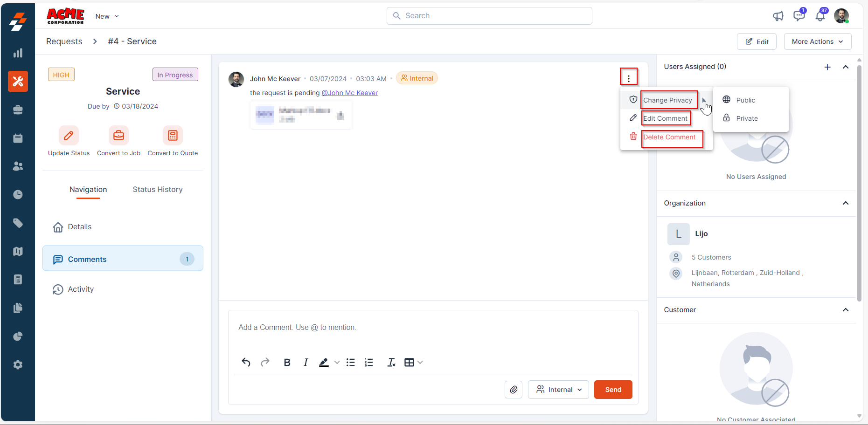Open the documents copy sidebar icon
This screenshot has height=425, width=868.
pos(18,308)
